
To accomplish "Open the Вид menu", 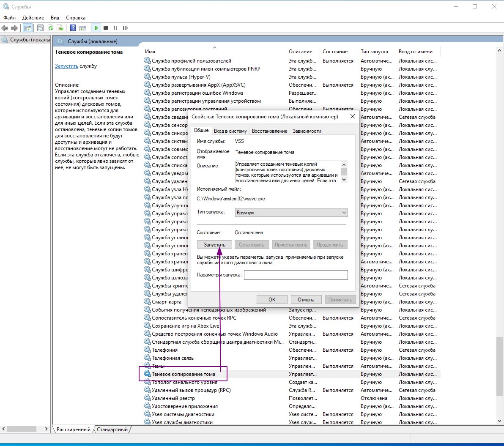I will [55, 18].
